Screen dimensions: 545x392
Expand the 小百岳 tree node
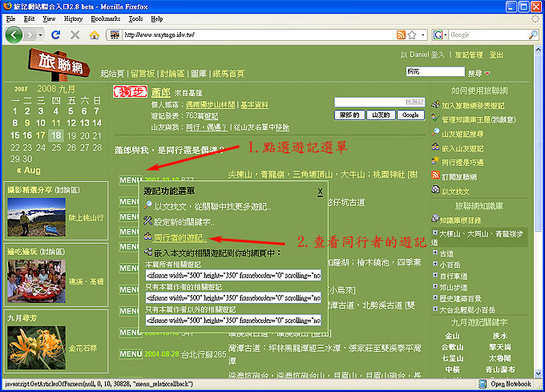click(x=435, y=265)
